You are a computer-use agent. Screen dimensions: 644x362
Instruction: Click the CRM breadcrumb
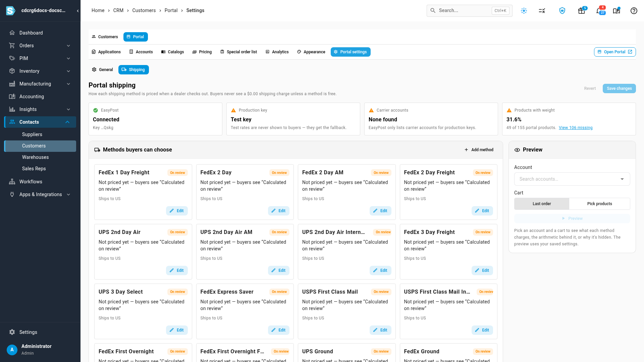click(x=118, y=10)
